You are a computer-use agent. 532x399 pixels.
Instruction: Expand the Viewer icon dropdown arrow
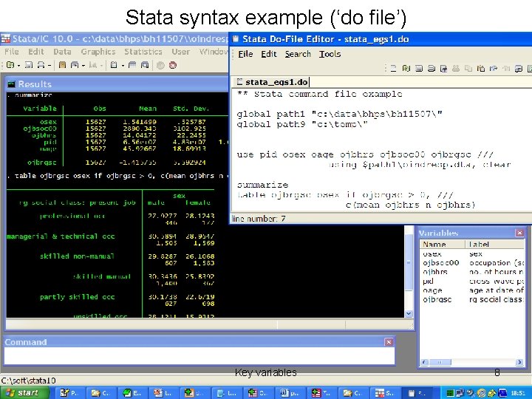point(83,66)
